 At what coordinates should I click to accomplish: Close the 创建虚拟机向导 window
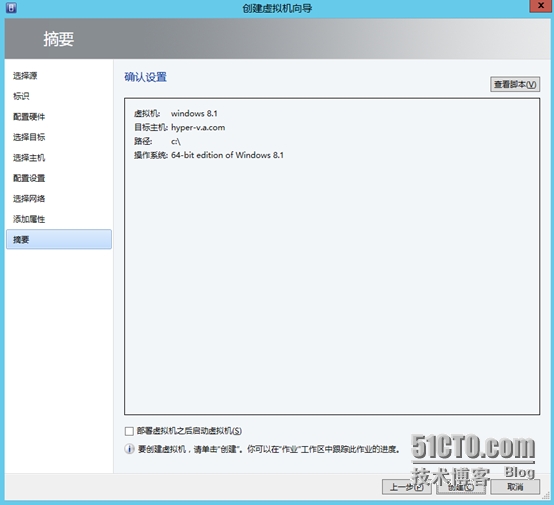pyautogui.click(x=541, y=6)
